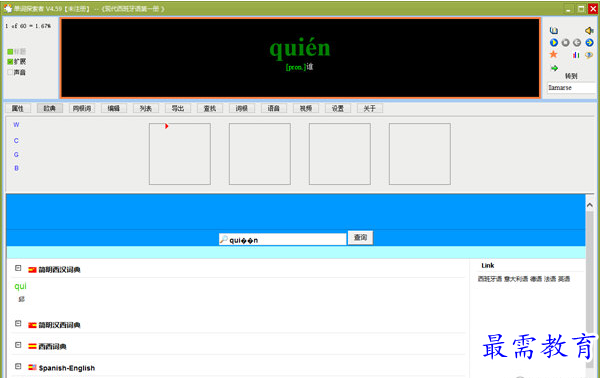The height and width of the screenshot is (378, 604).
Task: Open the colored bar chart statistics icon
Action: pos(576,55)
